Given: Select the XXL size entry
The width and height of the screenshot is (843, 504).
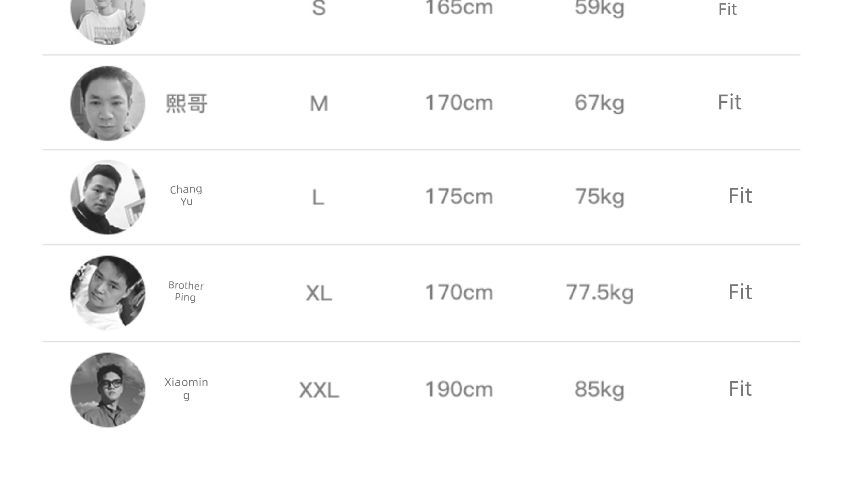Looking at the screenshot, I should point(319,390).
